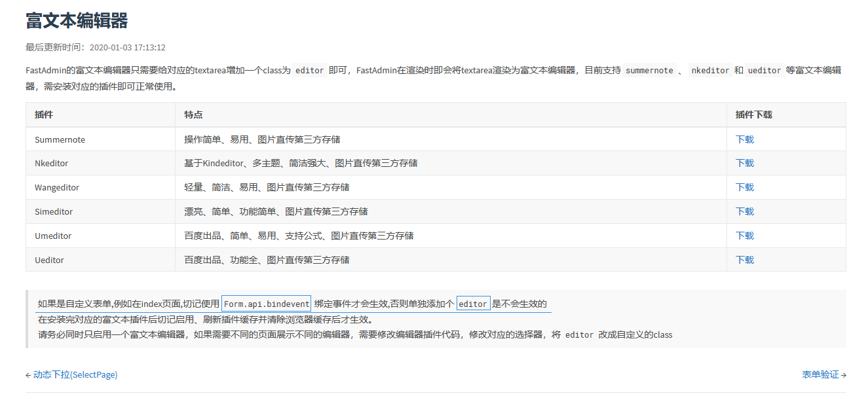The width and height of the screenshot is (868, 394).
Task: Open download link for Simeditor plugin
Action: [x=744, y=211]
